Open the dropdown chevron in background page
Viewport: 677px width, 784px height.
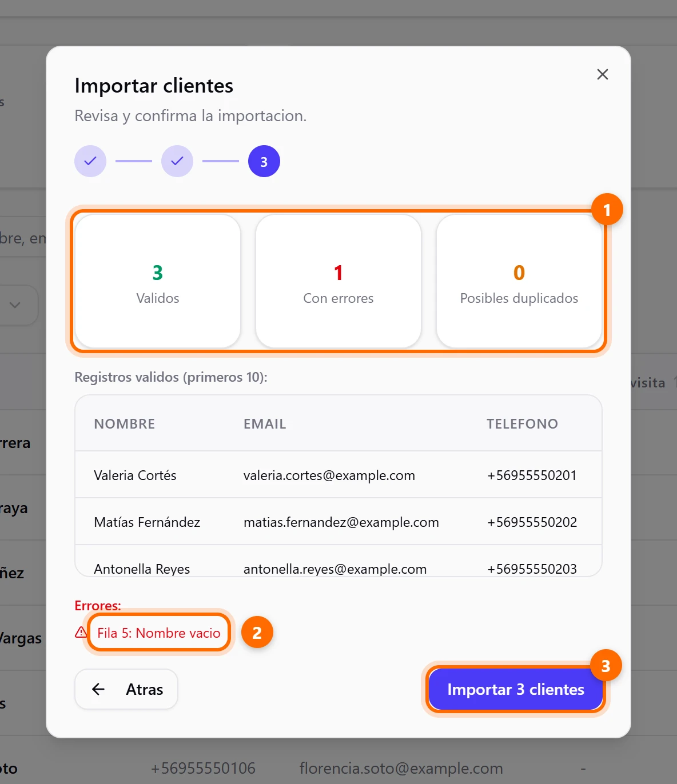tap(15, 305)
